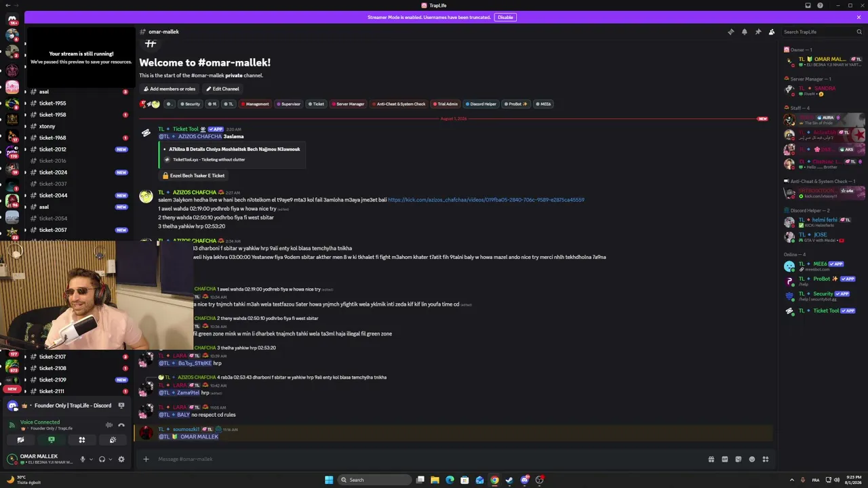Open ProBot in the member list

pyautogui.click(x=824, y=281)
